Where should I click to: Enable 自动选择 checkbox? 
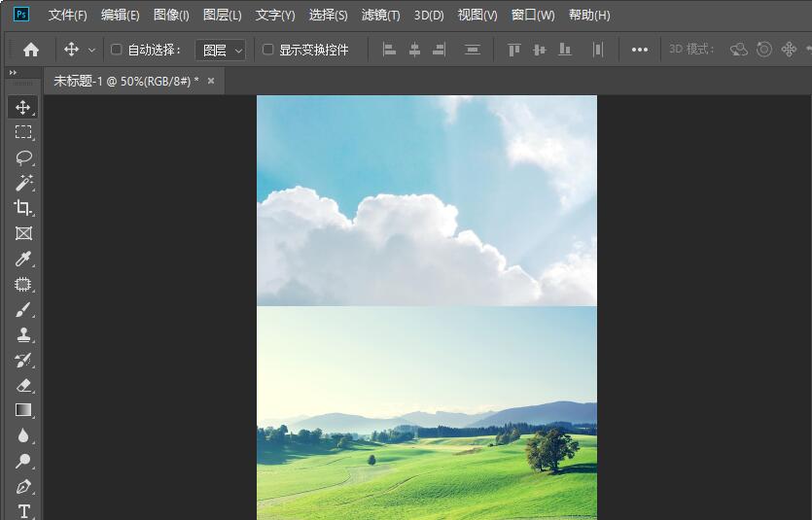click(x=117, y=50)
